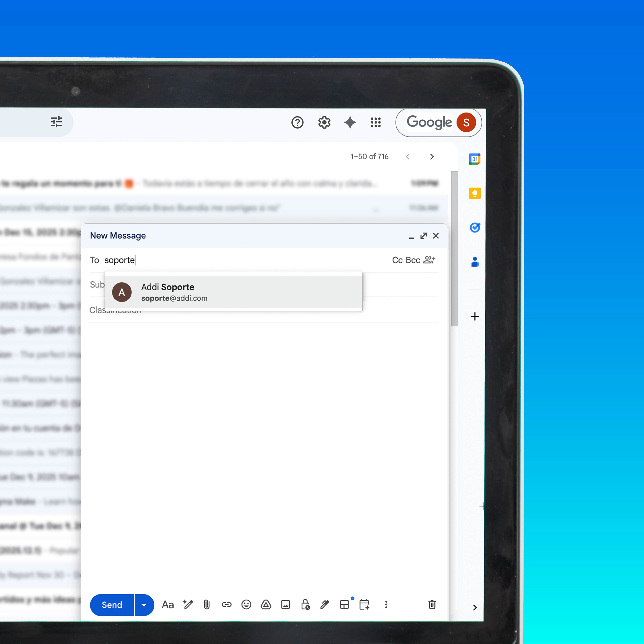Screen dimensions: 644x644
Task: Attach files with the paperclip icon
Action: (x=207, y=604)
